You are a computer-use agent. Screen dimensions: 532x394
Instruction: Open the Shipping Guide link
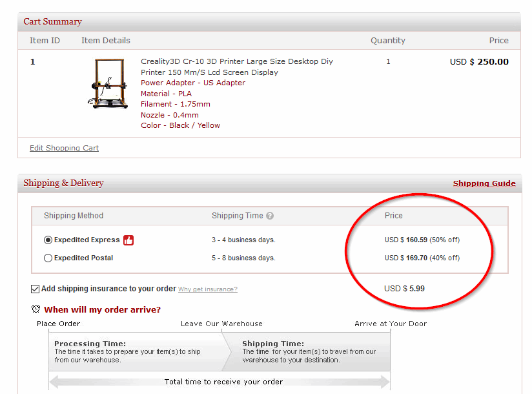pyautogui.click(x=484, y=183)
